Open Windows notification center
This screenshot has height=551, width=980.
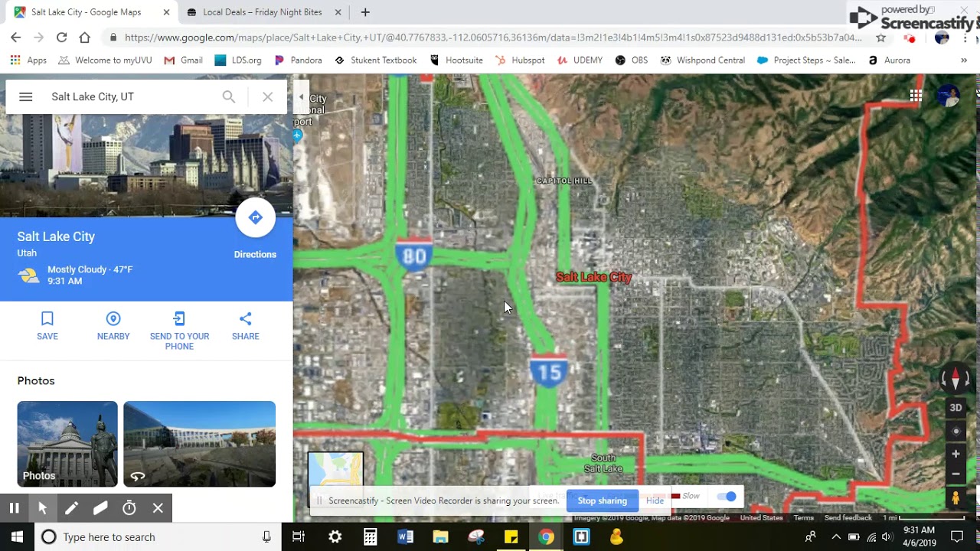[x=957, y=537]
